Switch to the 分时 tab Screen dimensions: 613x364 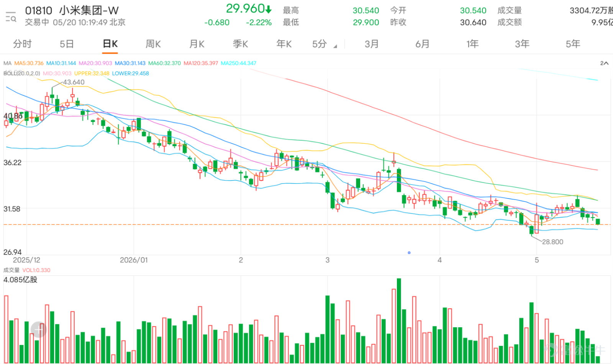coord(22,44)
